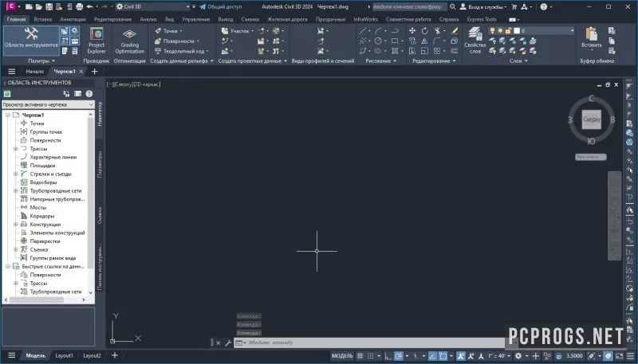Switch to the Аннотации ribbon tab
Viewport: 638px width, 364px height.
point(73,19)
